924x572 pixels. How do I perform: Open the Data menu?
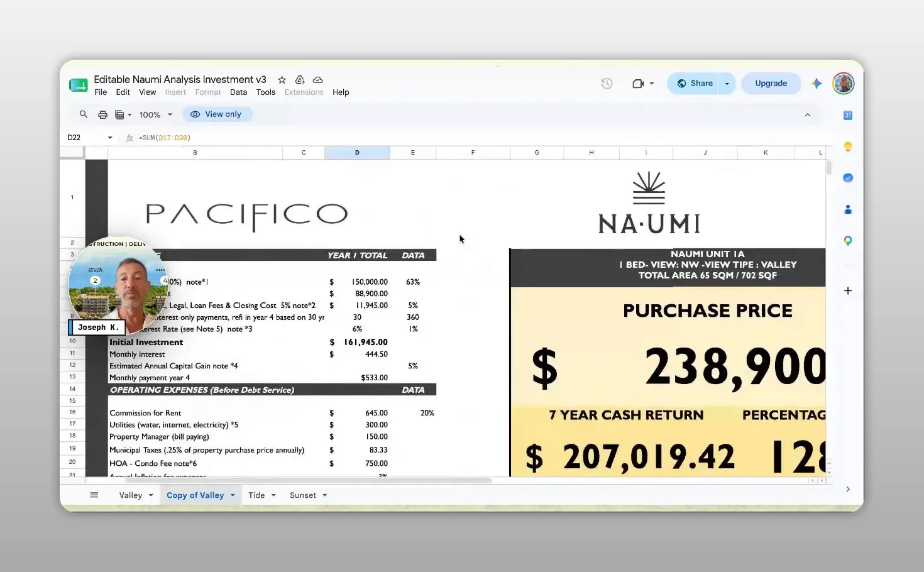pos(238,92)
